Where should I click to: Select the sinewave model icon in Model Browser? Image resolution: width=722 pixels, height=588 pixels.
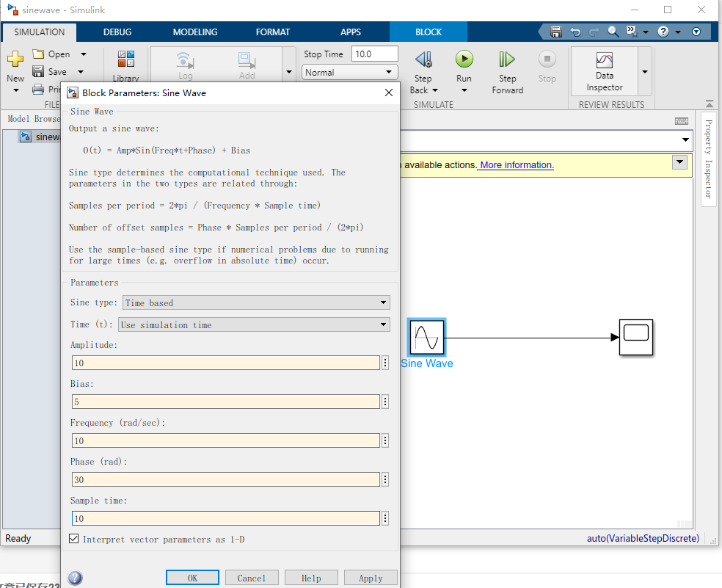coord(26,137)
